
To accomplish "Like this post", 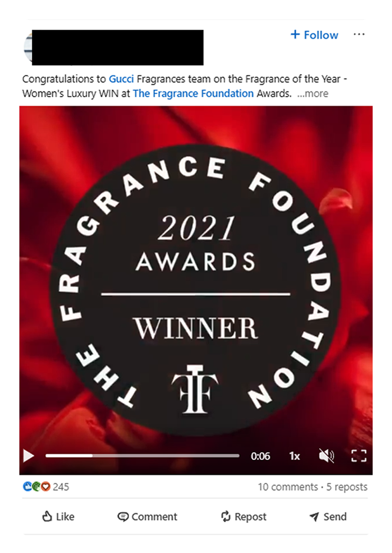I will coord(58,516).
